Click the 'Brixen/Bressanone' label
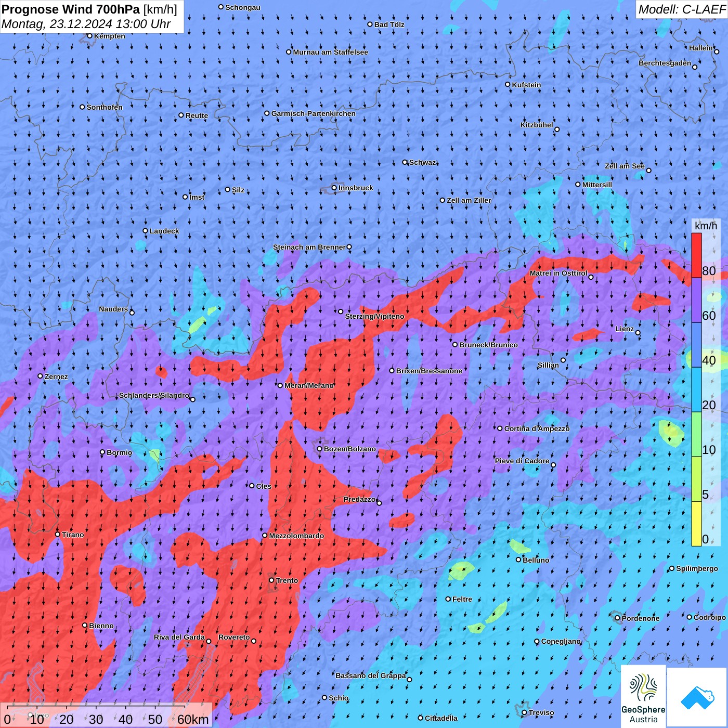728x728 pixels. click(429, 371)
